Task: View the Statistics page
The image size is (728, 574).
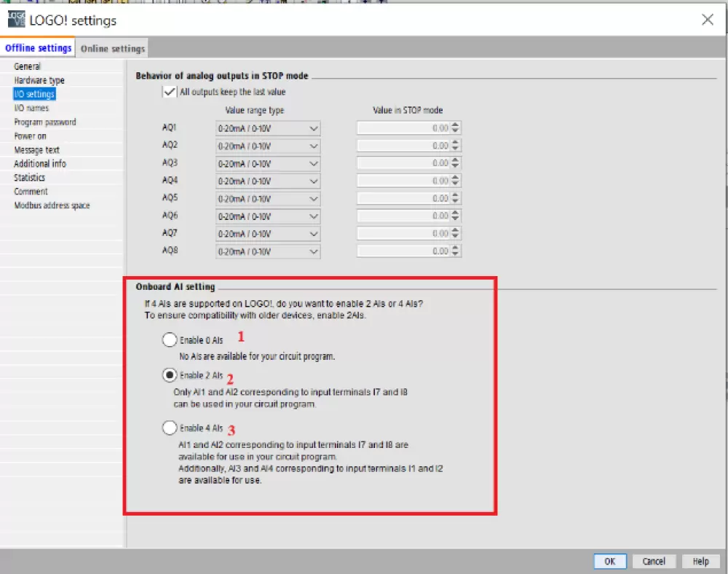Action: tap(30, 178)
